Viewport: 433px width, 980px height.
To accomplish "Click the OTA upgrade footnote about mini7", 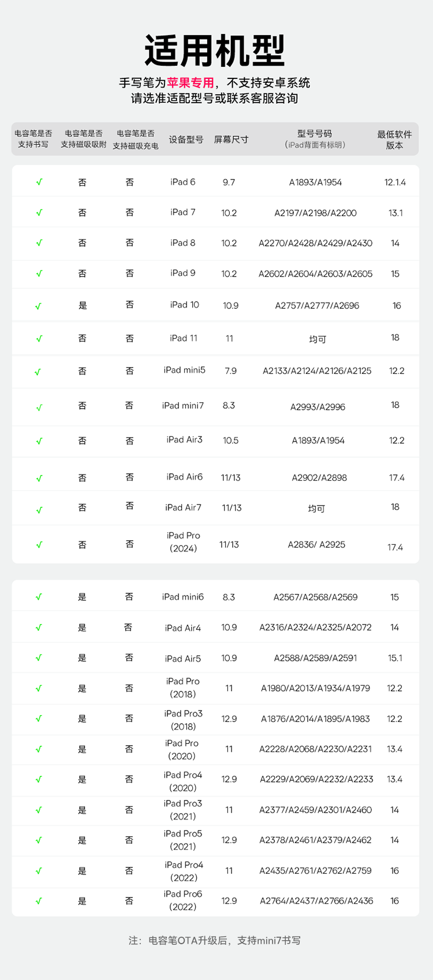I will click(x=215, y=940).
